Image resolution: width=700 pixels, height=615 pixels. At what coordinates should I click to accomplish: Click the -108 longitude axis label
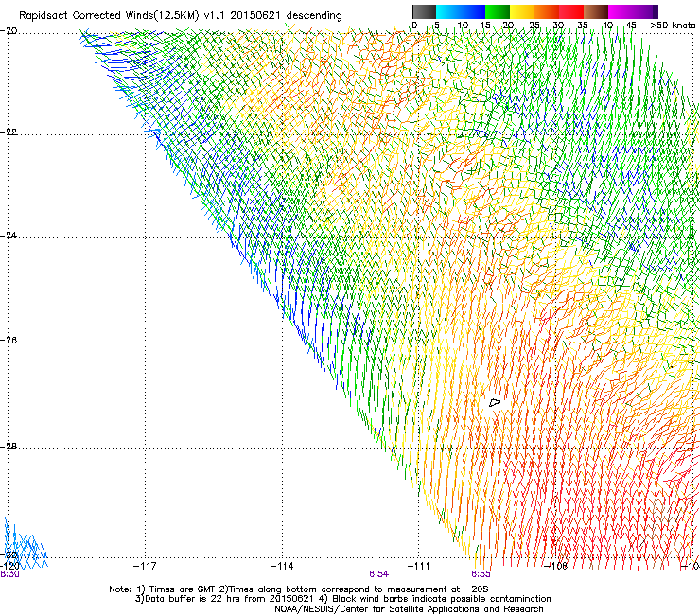point(556,567)
